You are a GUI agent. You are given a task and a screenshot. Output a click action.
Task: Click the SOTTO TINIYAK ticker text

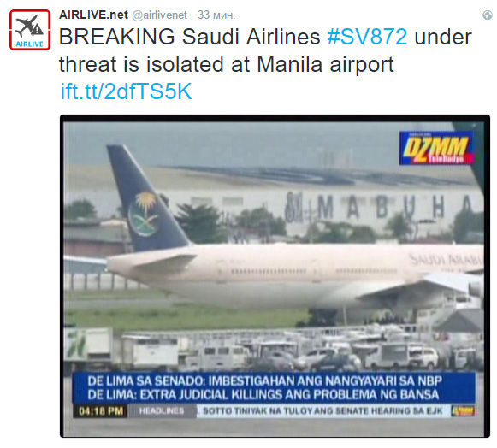pos(322,411)
